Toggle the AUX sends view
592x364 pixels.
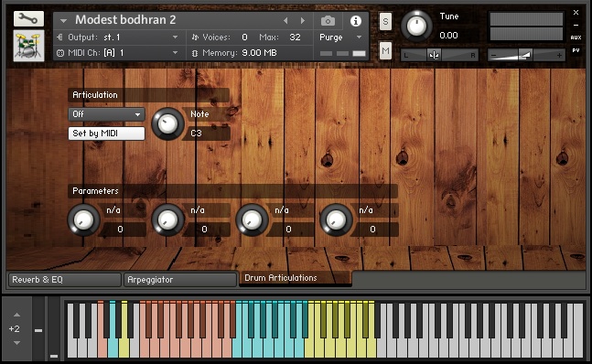576,37
